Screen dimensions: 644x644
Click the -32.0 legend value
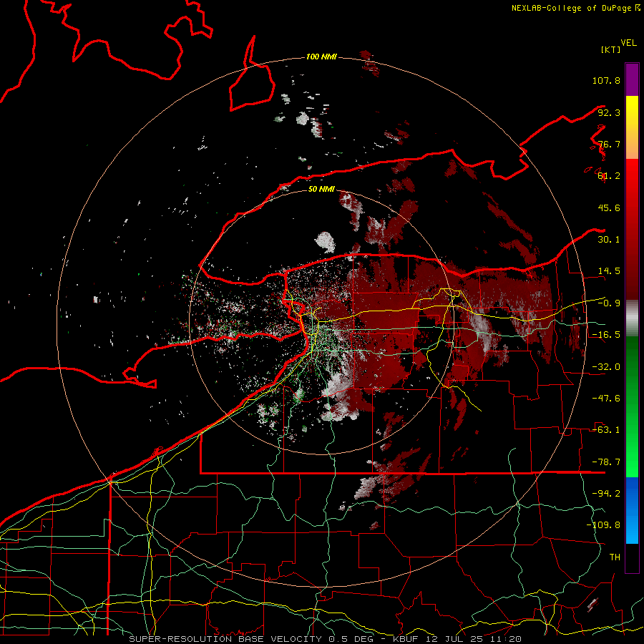(x=606, y=367)
